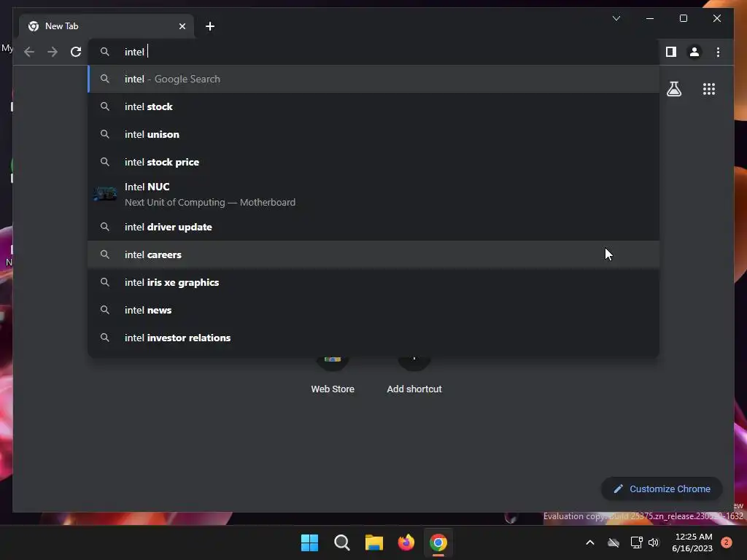Open the clock showing 12:25 AM

[693, 542]
